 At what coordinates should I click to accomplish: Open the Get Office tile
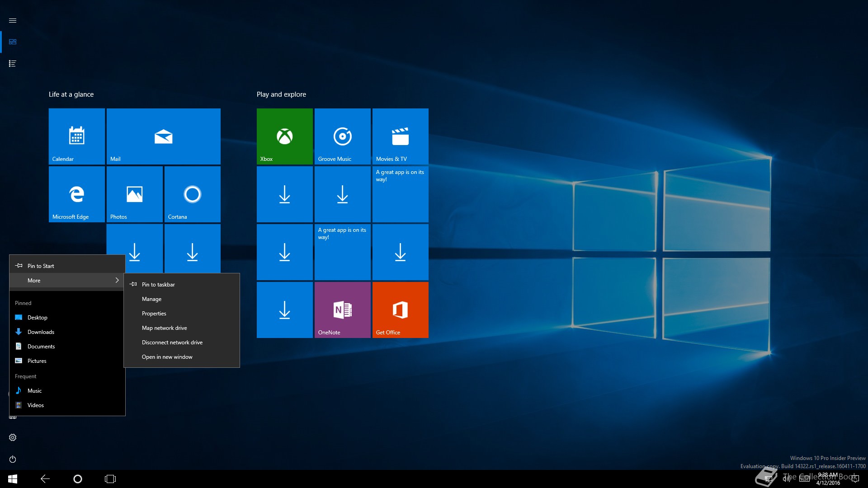pyautogui.click(x=401, y=310)
